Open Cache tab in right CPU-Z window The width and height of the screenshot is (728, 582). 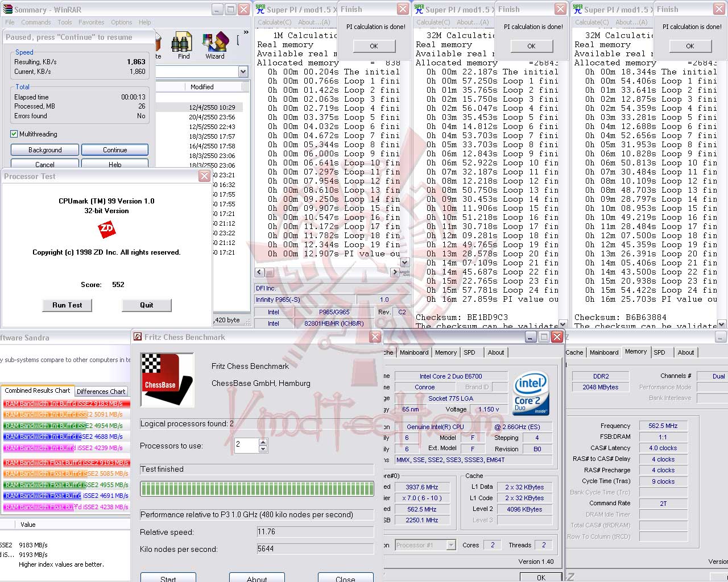574,352
